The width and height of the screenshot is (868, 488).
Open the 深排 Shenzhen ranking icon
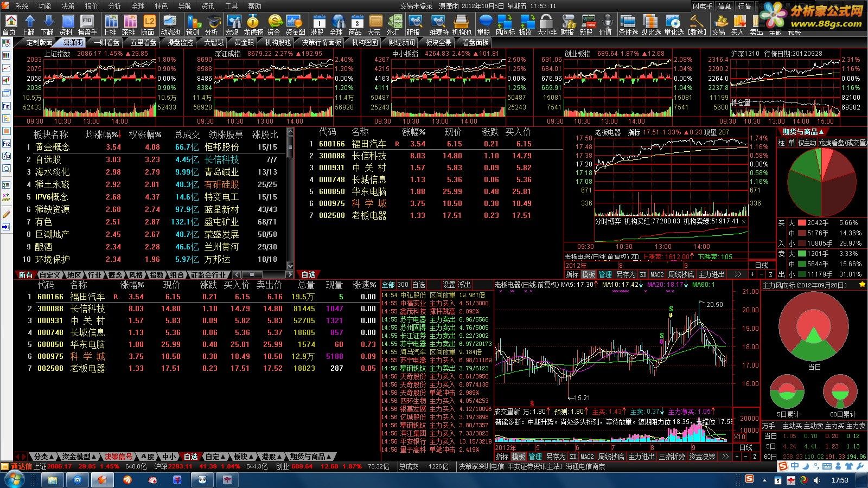pyautogui.click(x=129, y=24)
